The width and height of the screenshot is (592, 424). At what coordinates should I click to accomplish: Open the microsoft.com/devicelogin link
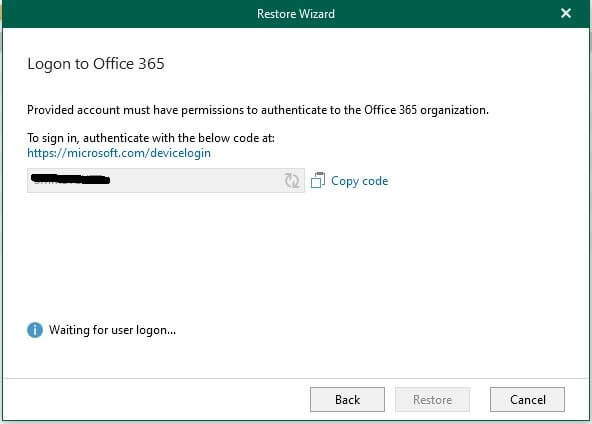coord(119,153)
